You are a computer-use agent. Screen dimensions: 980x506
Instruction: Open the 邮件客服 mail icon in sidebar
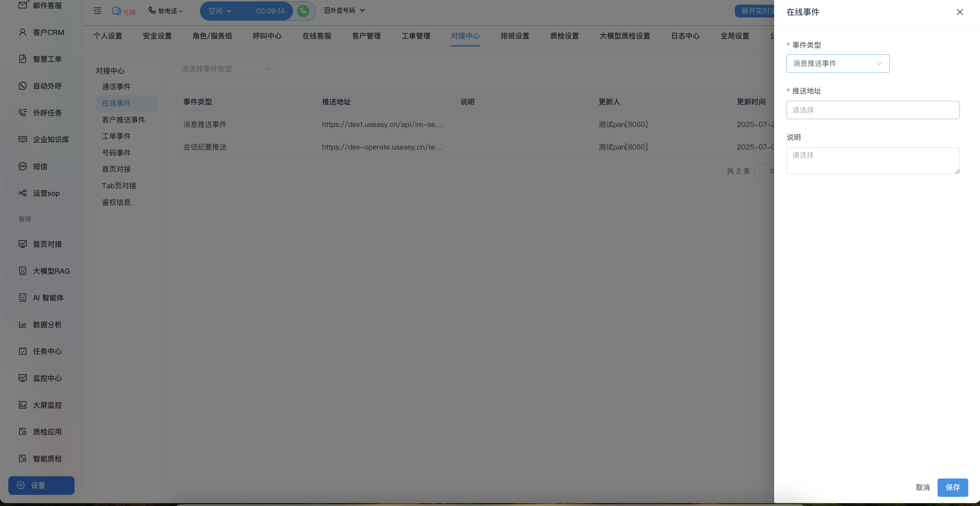[x=23, y=5]
